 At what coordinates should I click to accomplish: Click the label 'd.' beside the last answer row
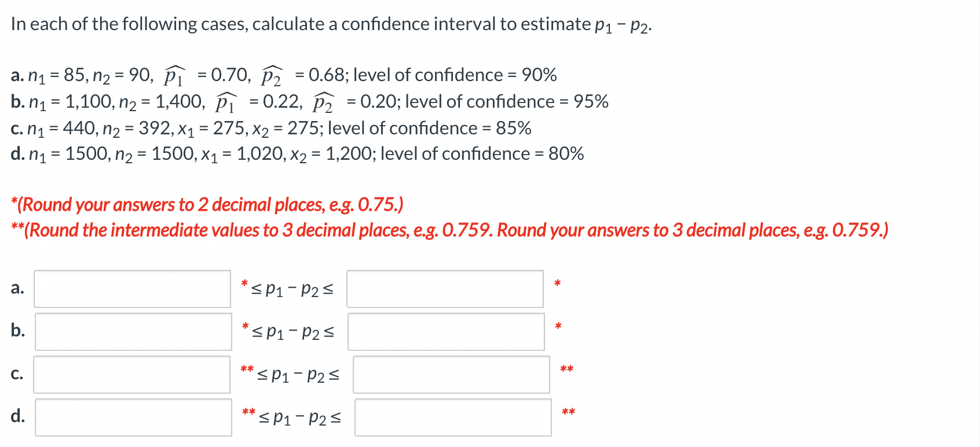[x=17, y=416]
